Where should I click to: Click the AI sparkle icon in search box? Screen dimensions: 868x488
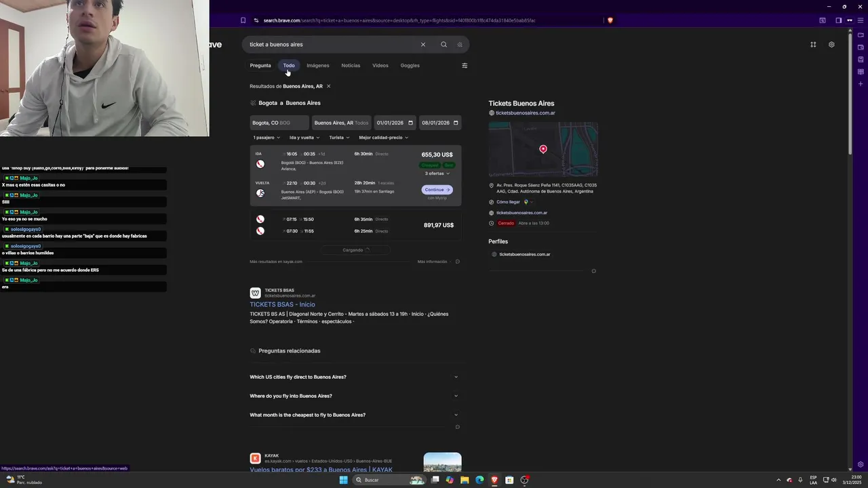[460, 45]
